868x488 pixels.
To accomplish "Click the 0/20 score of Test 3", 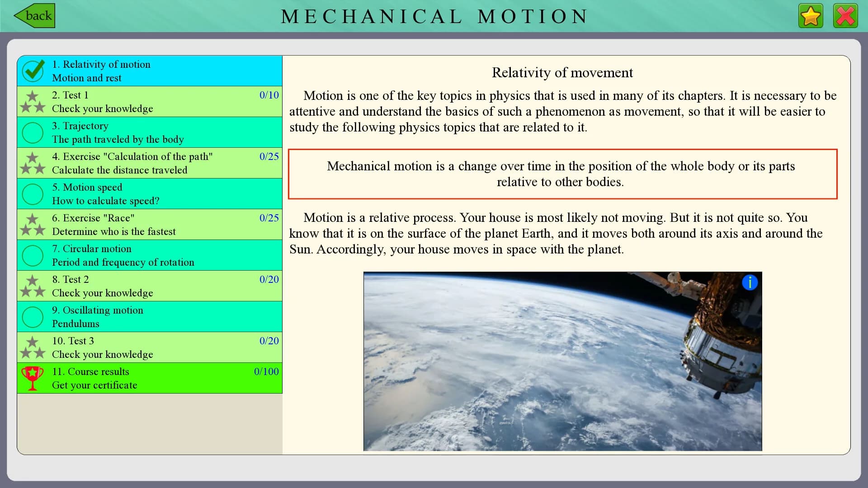I will (x=269, y=341).
